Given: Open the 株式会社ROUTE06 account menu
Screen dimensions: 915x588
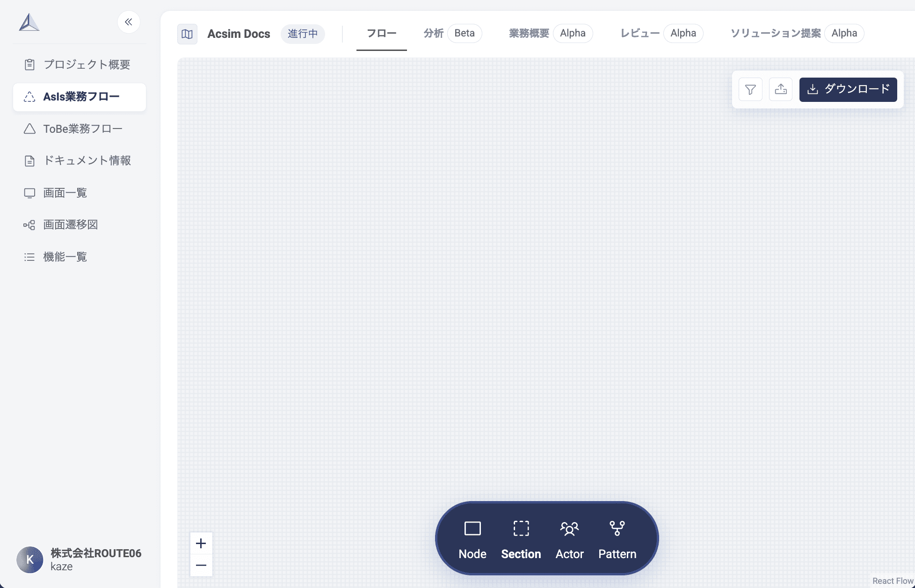Looking at the screenshot, I should [80, 559].
